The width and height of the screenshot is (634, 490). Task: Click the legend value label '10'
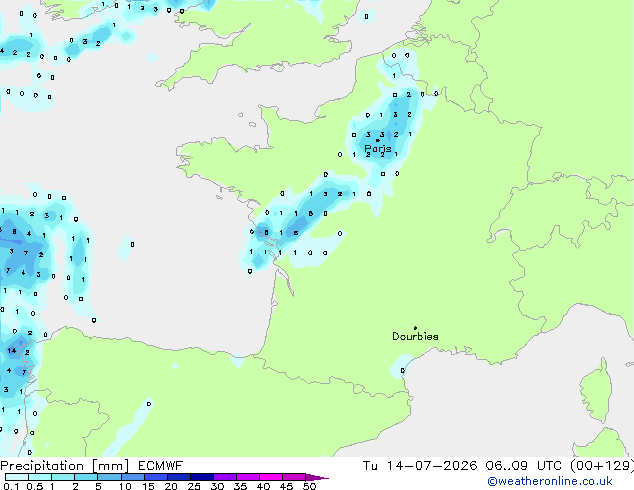[x=125, y=486]
